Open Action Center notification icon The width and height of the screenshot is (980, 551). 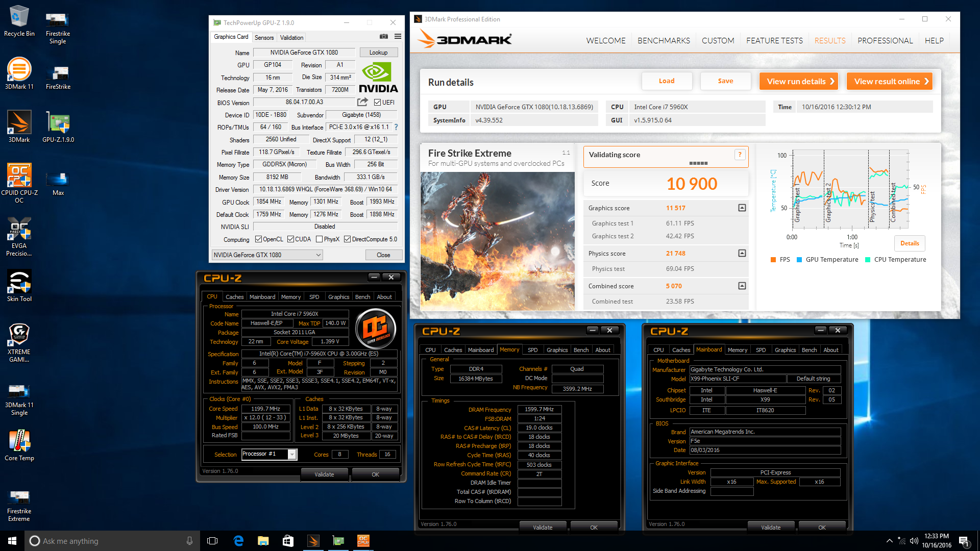[x=964, y=541]
